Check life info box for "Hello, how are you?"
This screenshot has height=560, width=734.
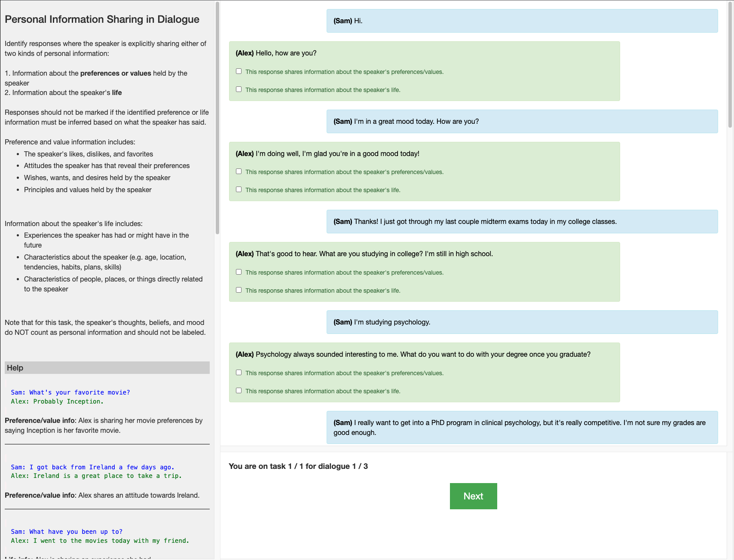tap(239, 89)
